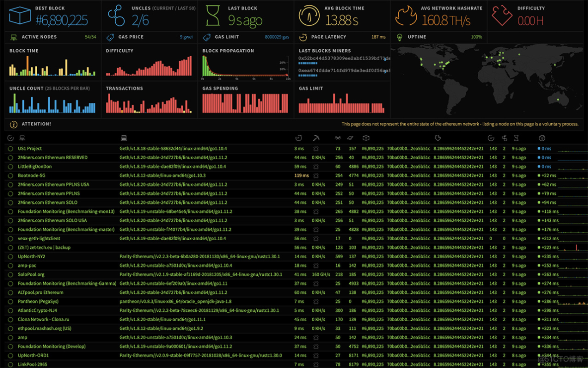Click the Attention info icon
This screenshot has width=588, height=368.
[x=13, y=124]
